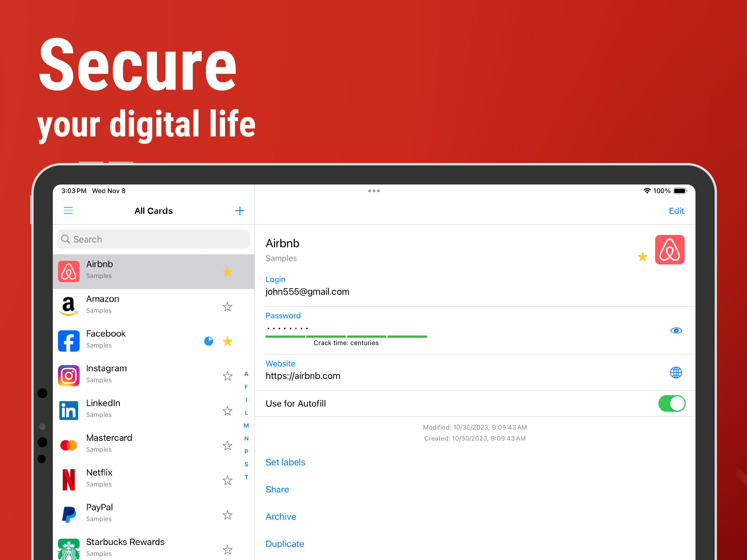The image size is (747, 560).
Task: Select the login john555@gmail.com
Action: pos(307,291)
